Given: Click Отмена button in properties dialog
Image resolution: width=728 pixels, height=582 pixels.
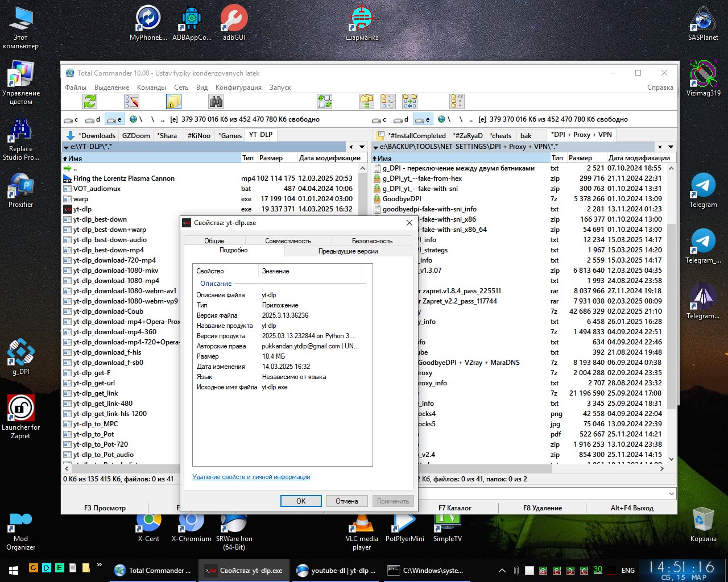Looking at the screenshot, I should [x=346, y=501].
